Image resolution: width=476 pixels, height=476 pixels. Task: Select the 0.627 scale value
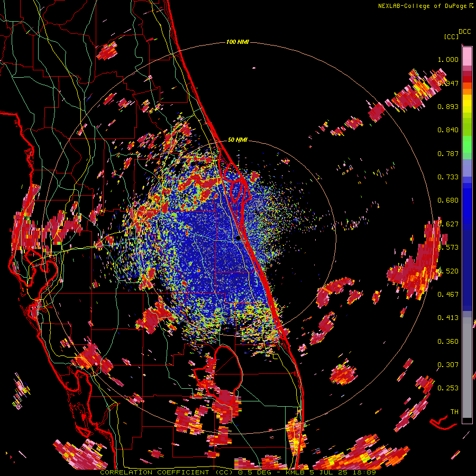coord(448,224)
